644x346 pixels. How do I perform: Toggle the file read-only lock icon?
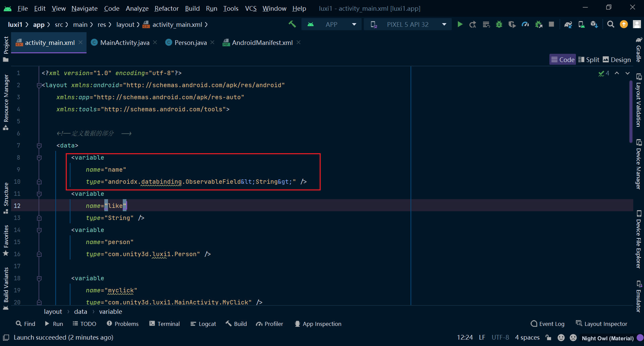[548, 338]
